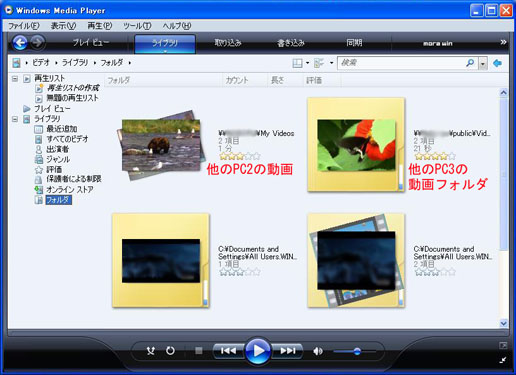Image resolution: width=516 pixels, height=375 pixels.
Task: Click the Next track button
Action: [287, 351]
